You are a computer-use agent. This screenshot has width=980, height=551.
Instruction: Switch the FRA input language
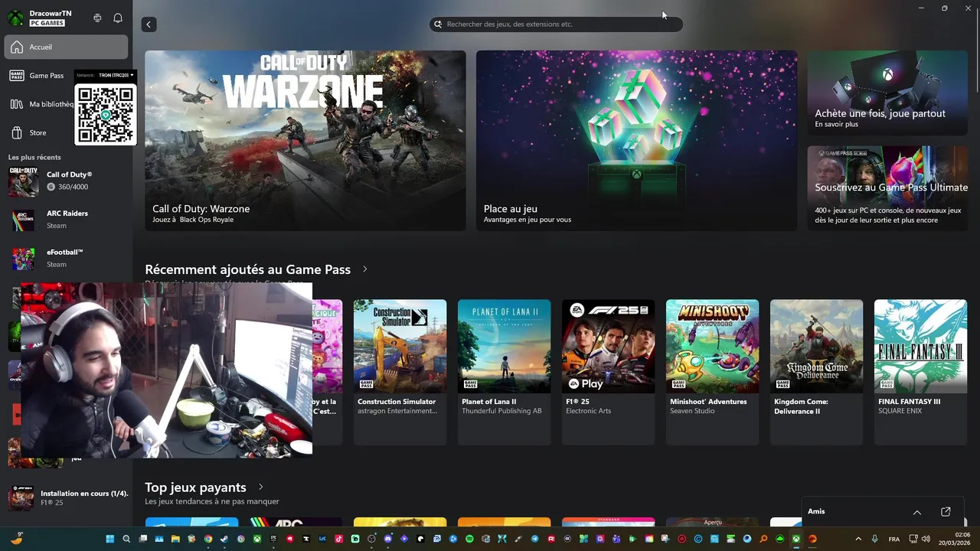click(x=894, y=539)
